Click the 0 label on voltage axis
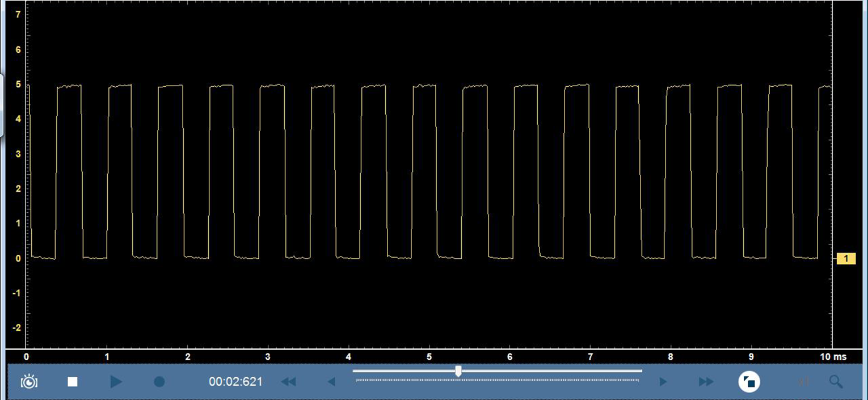The width and height of the screenshot is (868, 400). tap(18, 259)
